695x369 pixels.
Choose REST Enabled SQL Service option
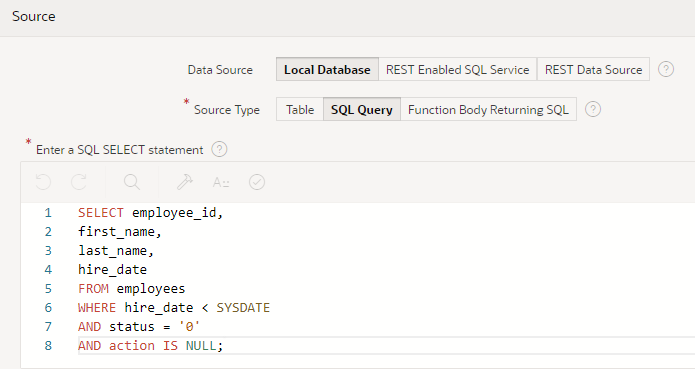(x=457, y=69)
